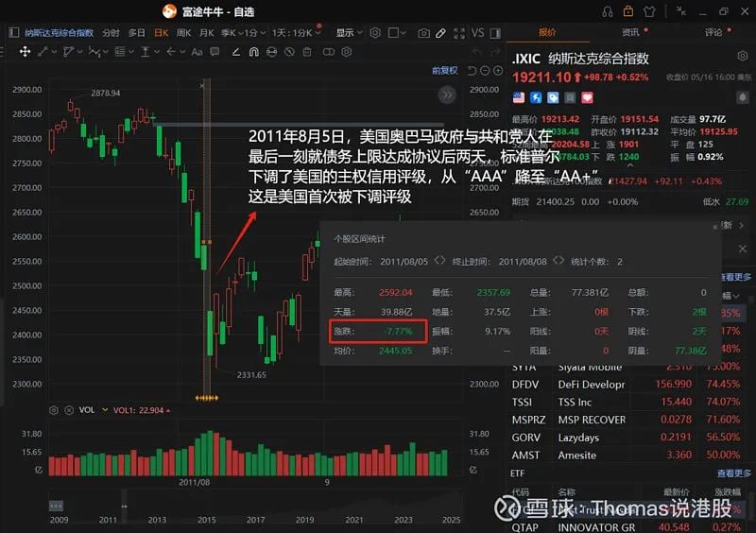Open drawing settings gear in drawing toolbar
The image size is (756, 533).
346,52
